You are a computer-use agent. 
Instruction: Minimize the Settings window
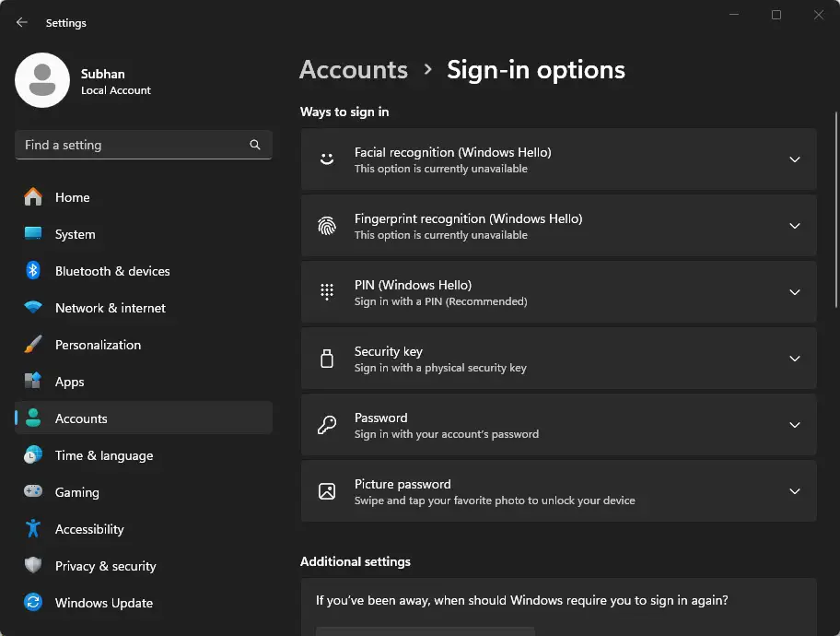(734, 15)
